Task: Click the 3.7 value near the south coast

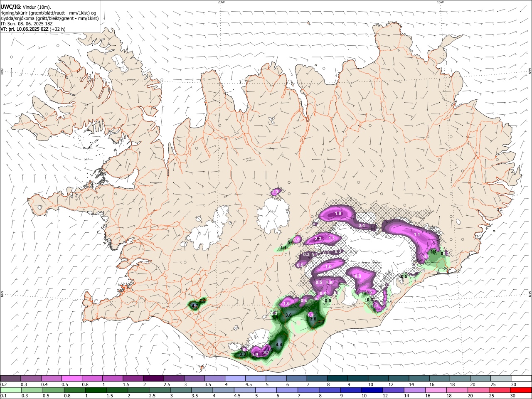Action: pos(267,352)
